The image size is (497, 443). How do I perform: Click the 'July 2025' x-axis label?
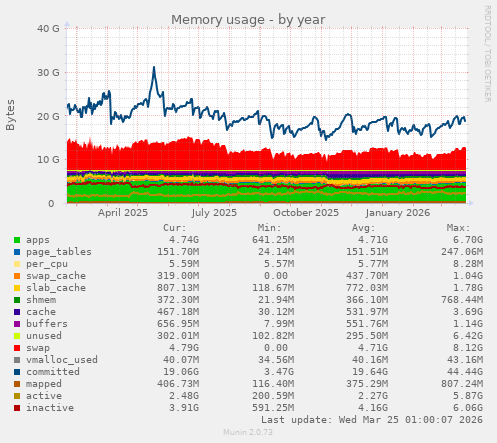[x=214, y=213]
